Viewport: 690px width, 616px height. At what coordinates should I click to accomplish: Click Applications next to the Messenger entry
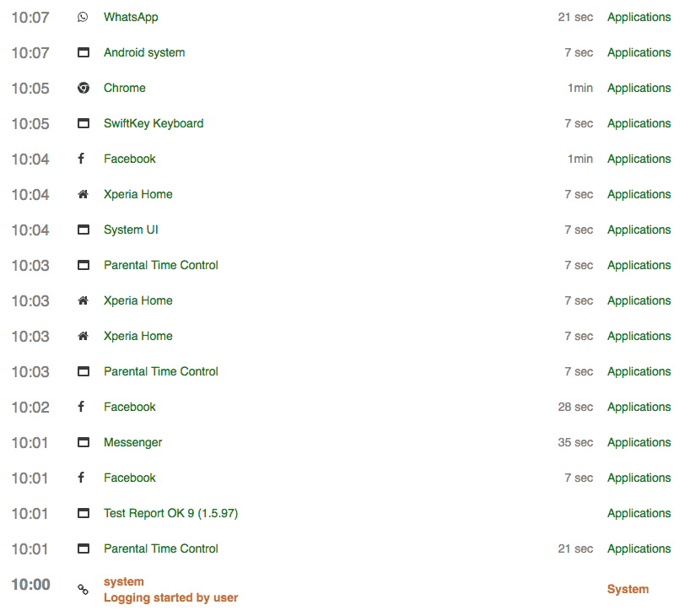click(639, 442)
